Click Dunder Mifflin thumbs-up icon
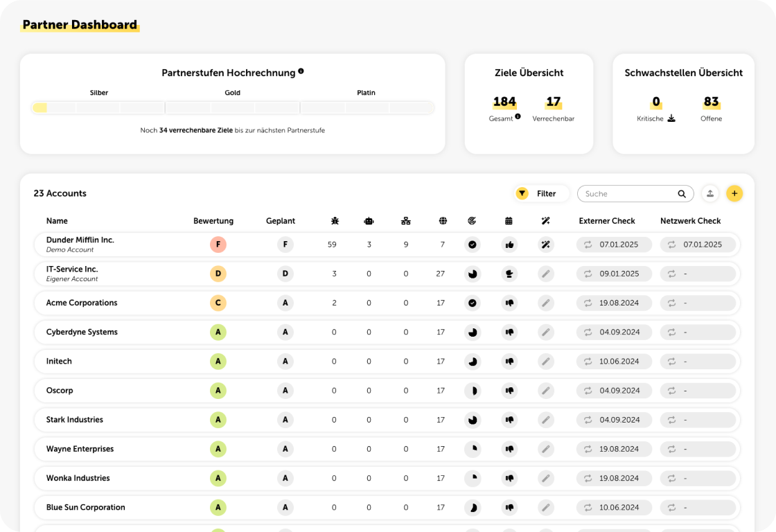The height and width of the screenshot is (532, 776). (x=509, y=245)
